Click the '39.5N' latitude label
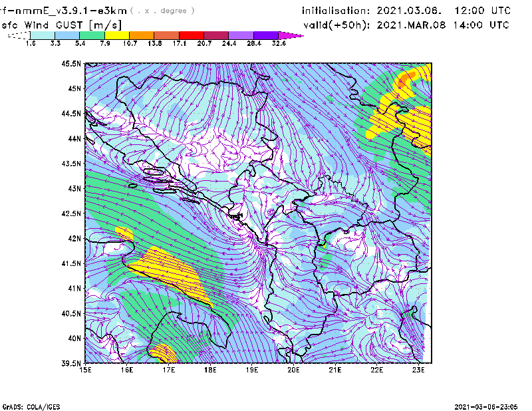The image size is (532, 411). click(71, 364)
